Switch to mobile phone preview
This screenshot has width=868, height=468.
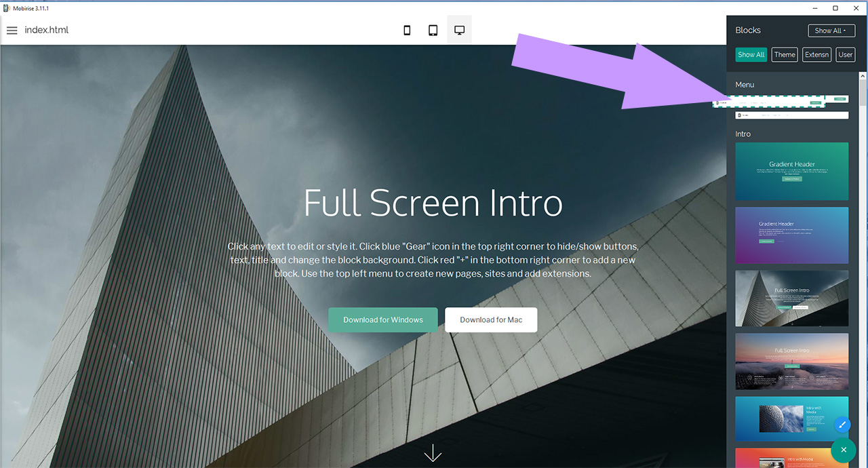coord(406,30)
